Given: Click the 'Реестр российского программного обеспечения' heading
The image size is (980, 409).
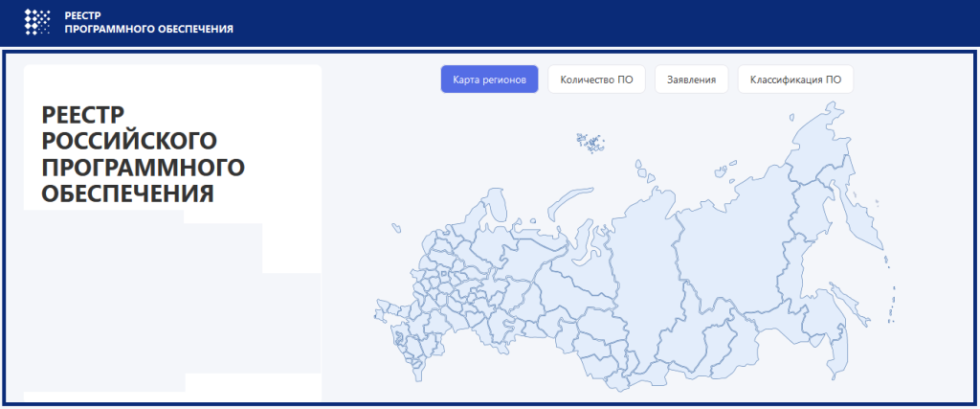Looking at the screenshot, I should 144,154.
